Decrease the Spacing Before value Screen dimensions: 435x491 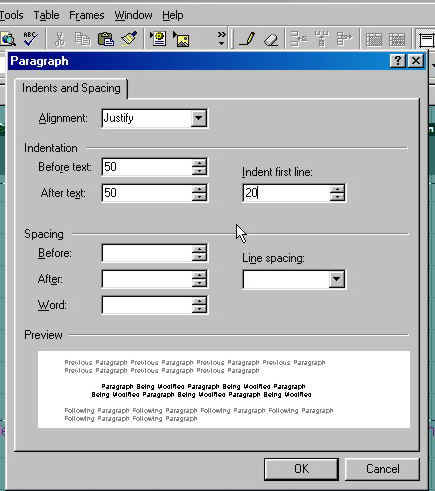[x=199, y=258]
